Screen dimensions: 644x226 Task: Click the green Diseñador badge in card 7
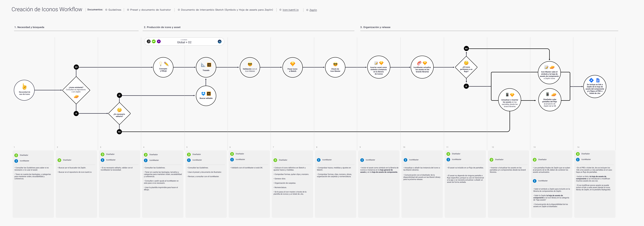click(275, 160)
